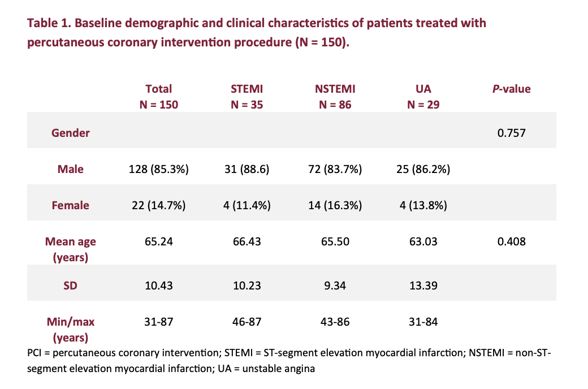This screenshot has height=389, width=588.
Task: Select the Mean age (years) row label
Action: pyautogui.click(x=71, y=249)
